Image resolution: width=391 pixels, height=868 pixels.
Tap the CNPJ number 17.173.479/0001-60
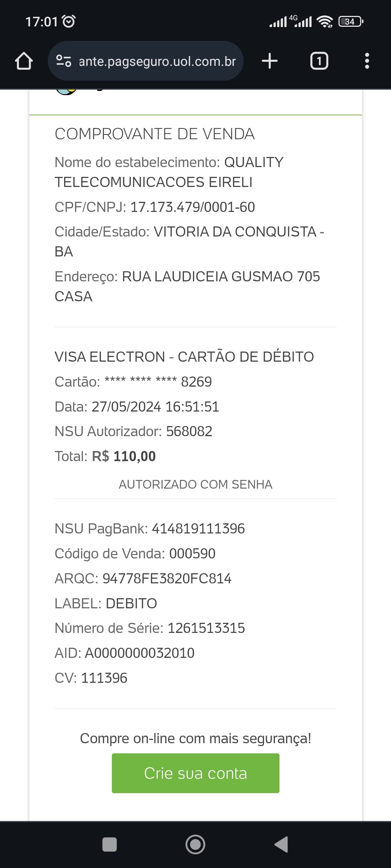point(193,207)
